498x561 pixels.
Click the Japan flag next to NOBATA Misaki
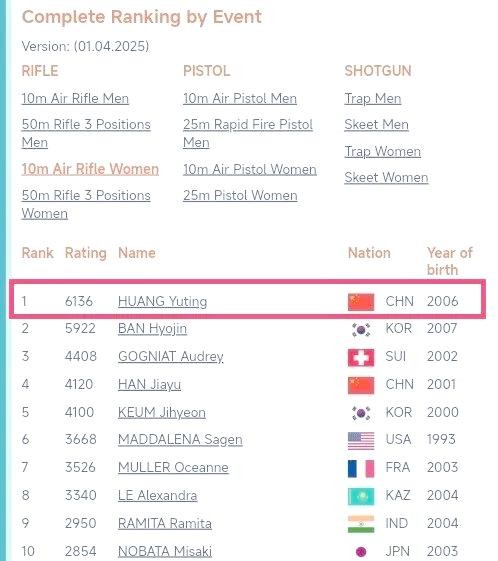(x=361, y=552)
